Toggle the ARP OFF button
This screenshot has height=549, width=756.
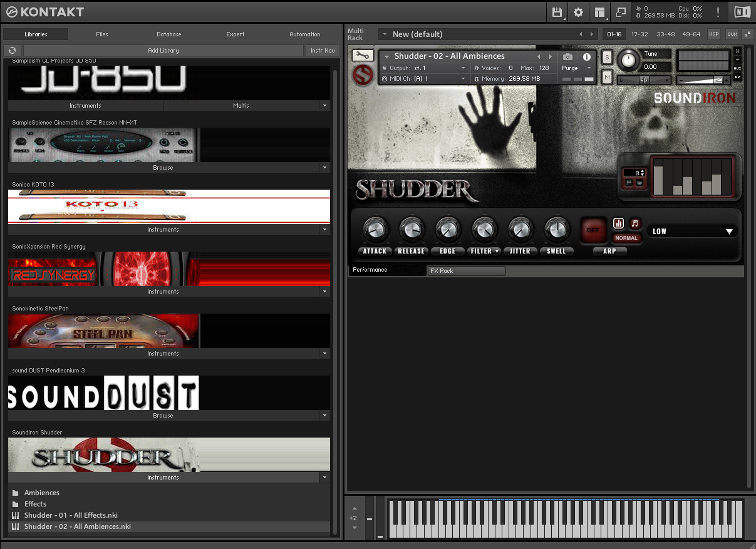click(593, 230)
